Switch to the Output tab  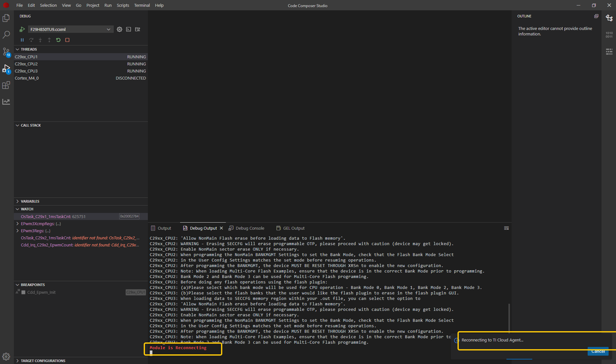(x=161, y=228)
